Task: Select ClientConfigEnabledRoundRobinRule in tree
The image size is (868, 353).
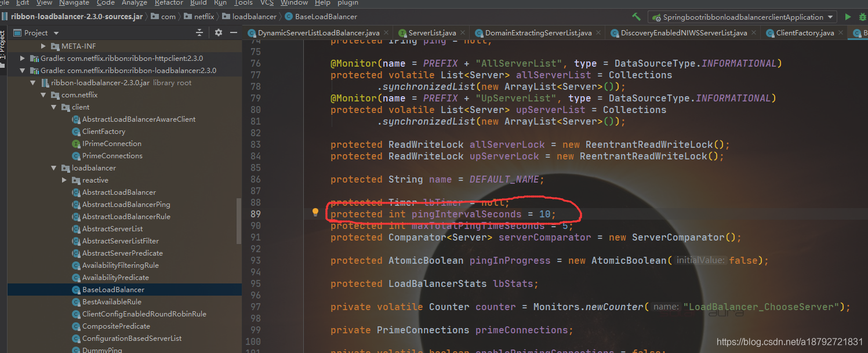Action: click(144, 314)
